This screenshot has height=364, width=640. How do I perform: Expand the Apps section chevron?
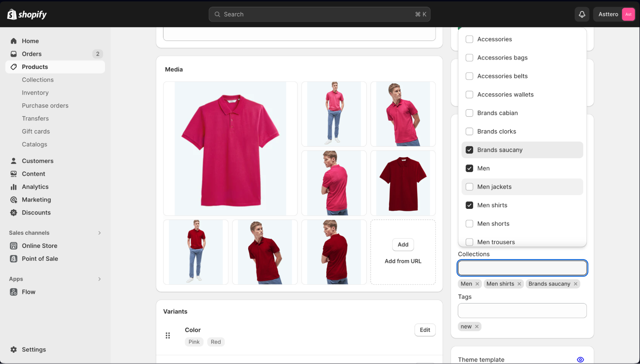[100, 279]
